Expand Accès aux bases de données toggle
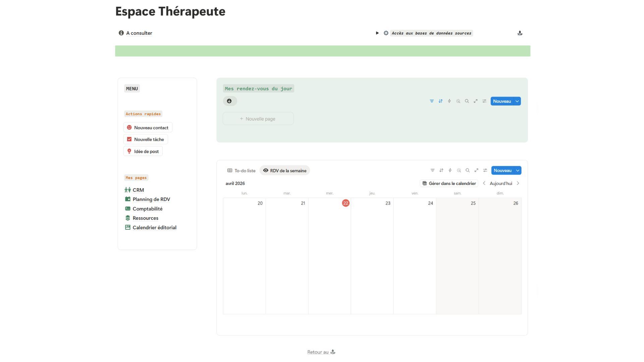 377,33
